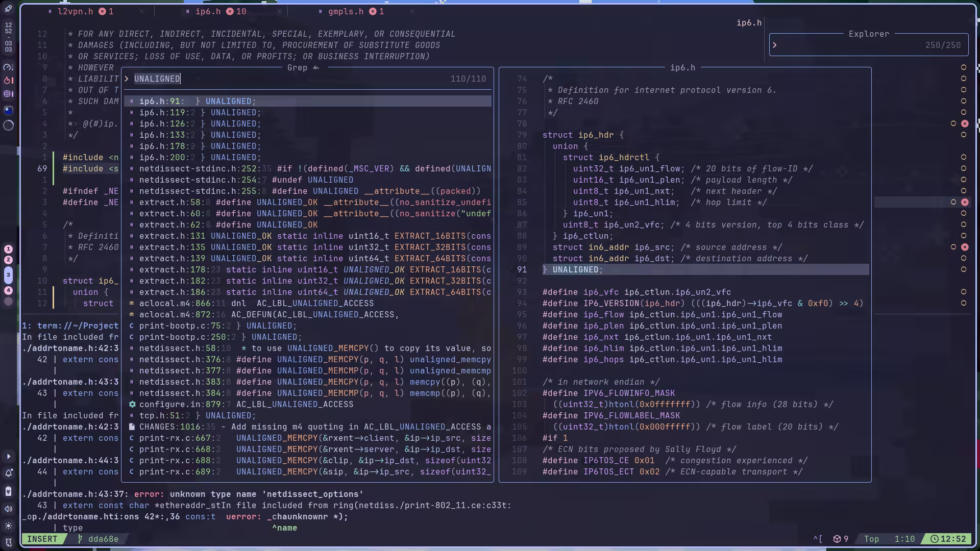Close the ip6.h tab
The width and height of the screenshot is (980, 551).
click(x=279, y=11)
